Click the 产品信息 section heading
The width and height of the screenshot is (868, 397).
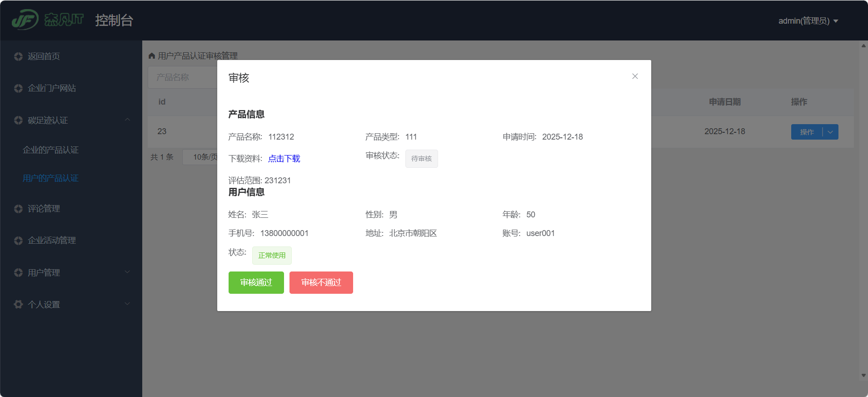pyautogui.click(x=246, y=114)
